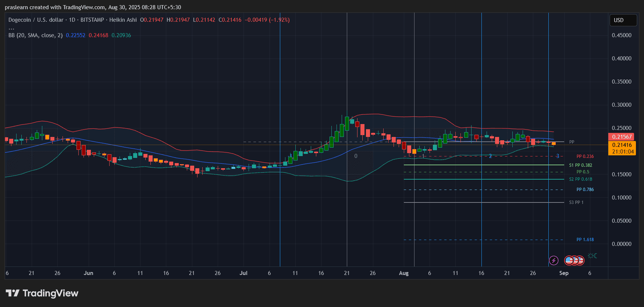Click the orange 0.21416 current price label
Image resolution: width=644 pixels, height=307 pixels.
pos(622,145)
